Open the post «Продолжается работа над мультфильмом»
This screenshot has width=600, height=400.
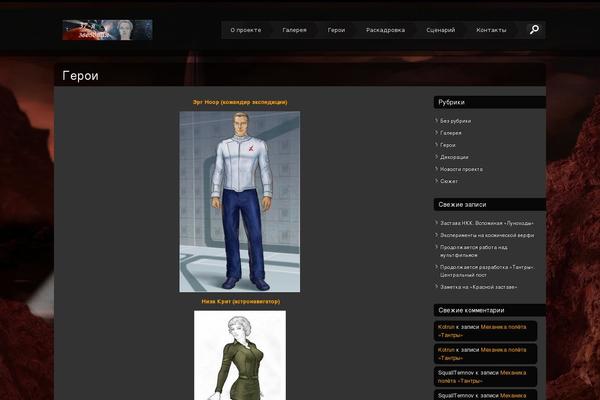(x=474, y=251)
